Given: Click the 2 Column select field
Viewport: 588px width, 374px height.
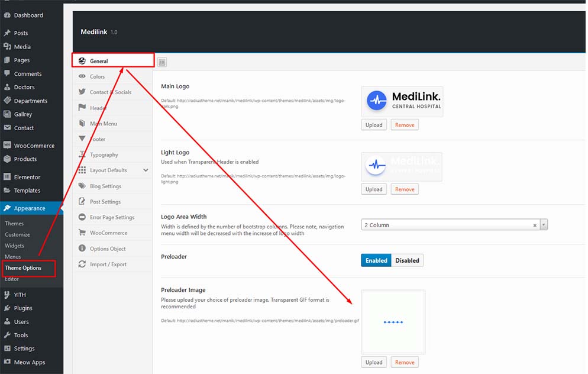Looking at the screenshot, I should click(454, 225).
